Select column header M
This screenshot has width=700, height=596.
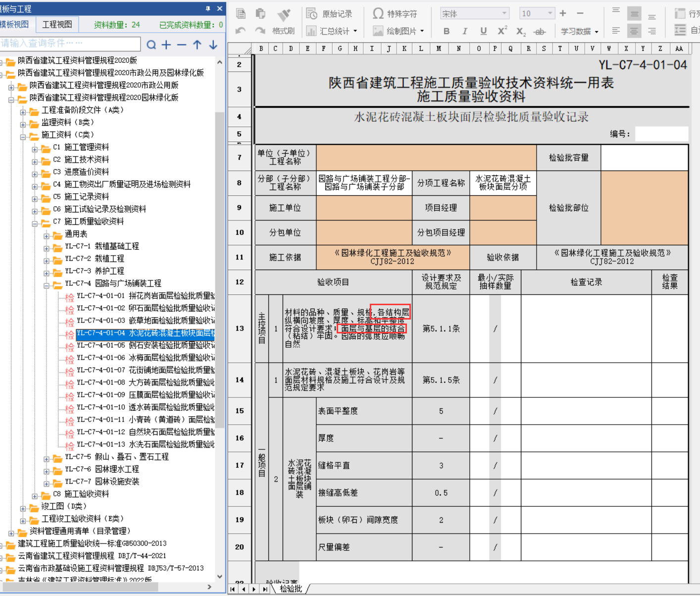point(439,49)
